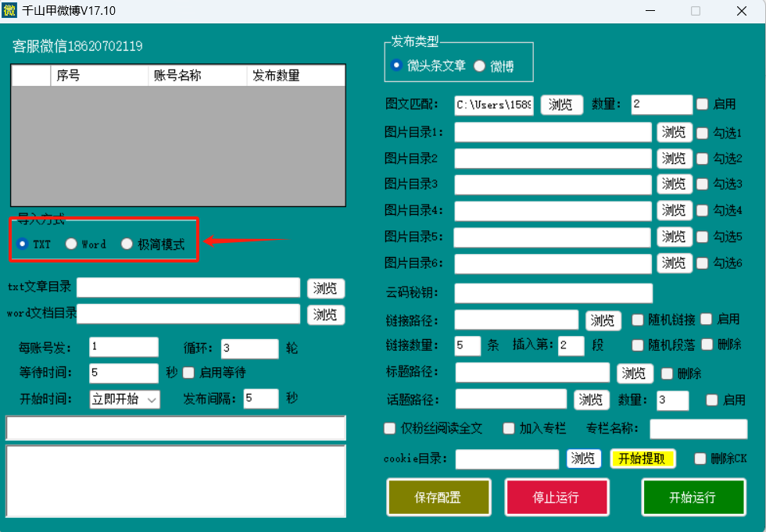Click 浏览 for 图片目录6
This screenshot has height=532, width=766.
click(x=674, y=263)
